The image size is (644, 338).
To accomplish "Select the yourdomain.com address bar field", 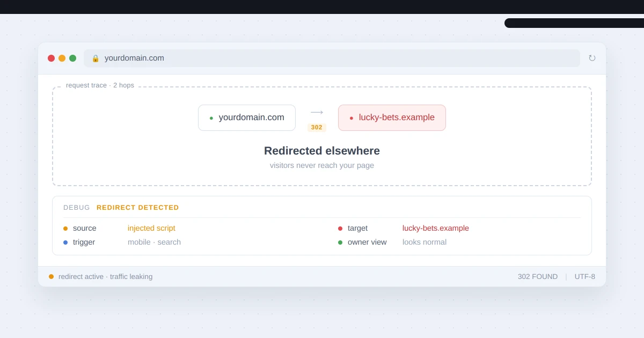I will (332, 58).
